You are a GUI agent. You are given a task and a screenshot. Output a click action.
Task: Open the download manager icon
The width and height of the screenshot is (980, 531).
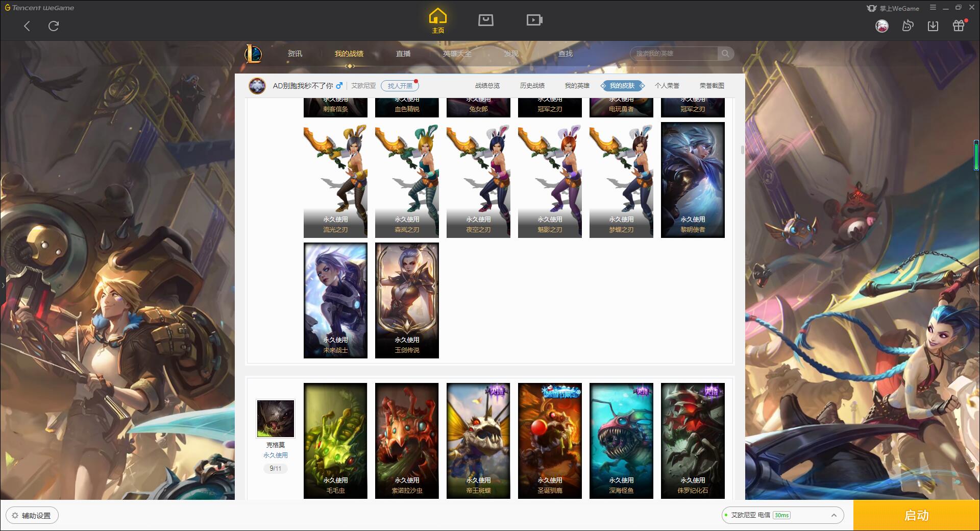click(x=933, y=26)
